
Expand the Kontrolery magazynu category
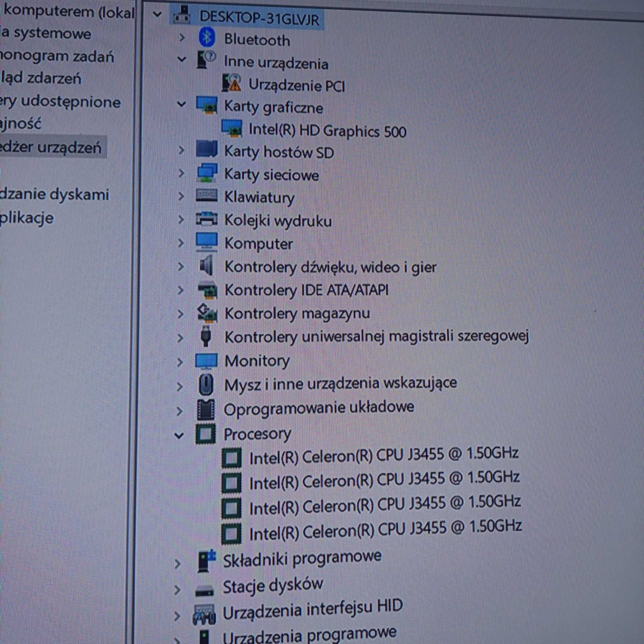tap(180, 314)
